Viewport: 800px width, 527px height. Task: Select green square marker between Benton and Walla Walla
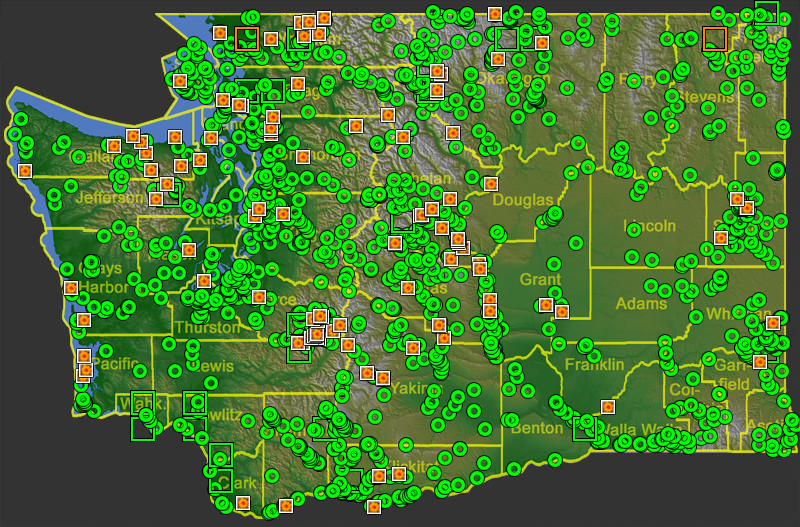(x=584, y=428)
